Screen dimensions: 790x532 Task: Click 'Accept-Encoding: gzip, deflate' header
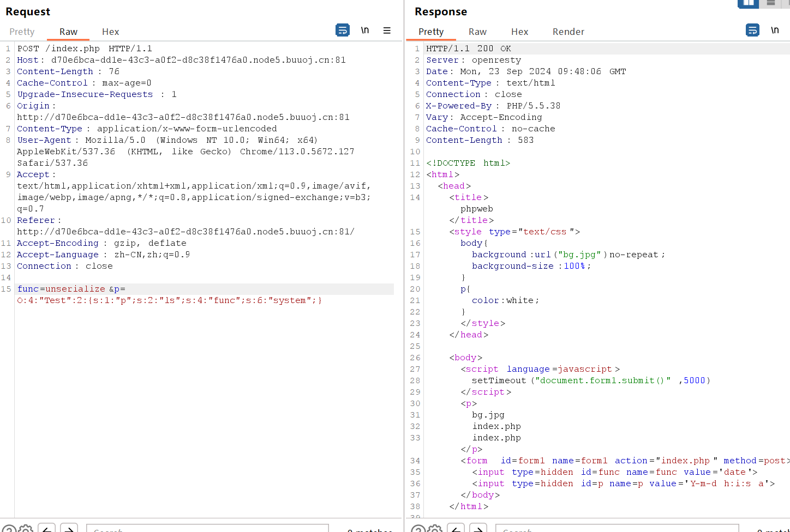point(101,243)
